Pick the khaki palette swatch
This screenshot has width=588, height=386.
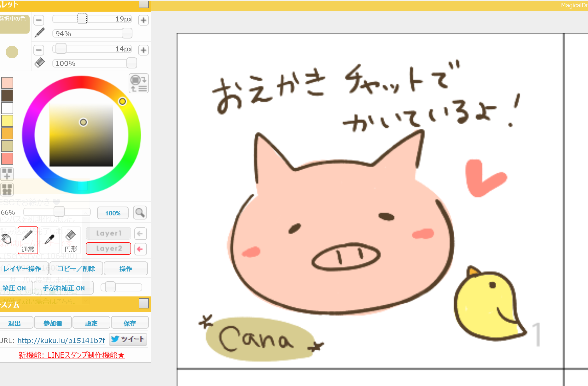pyautogui.click(x=7, y=146)
